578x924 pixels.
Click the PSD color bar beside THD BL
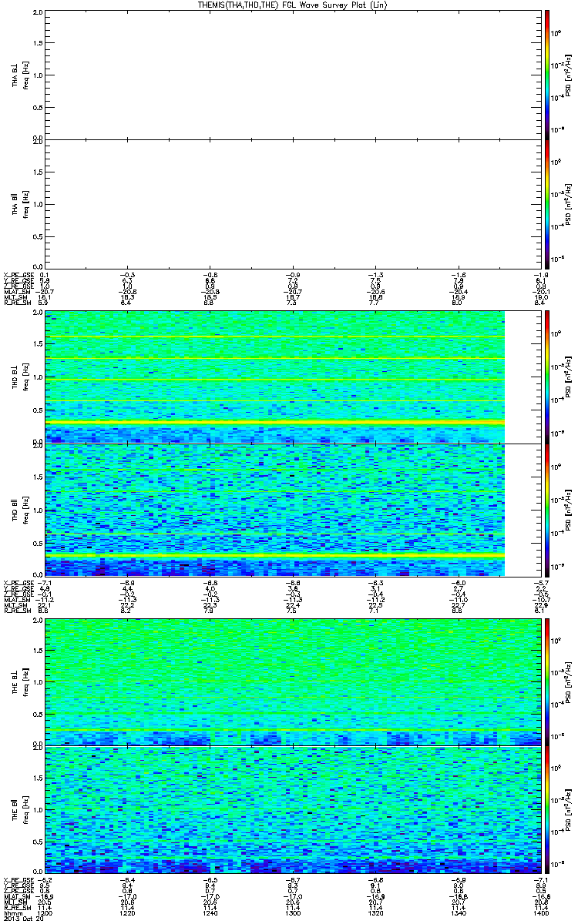547,377
